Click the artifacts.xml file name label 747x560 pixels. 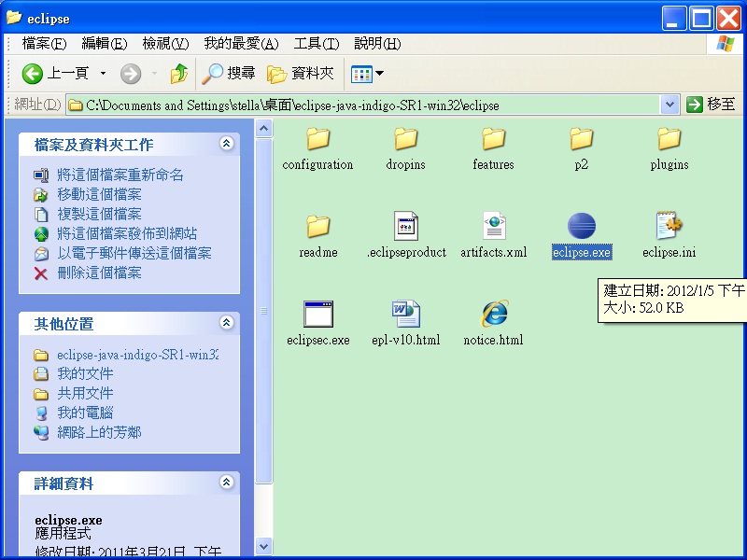[494, 252]
